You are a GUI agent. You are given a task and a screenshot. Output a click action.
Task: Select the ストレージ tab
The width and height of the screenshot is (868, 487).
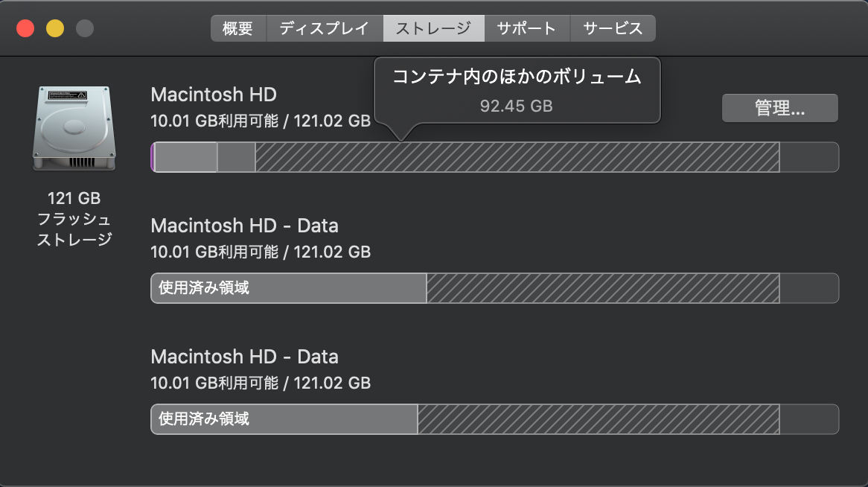(433, 29)
